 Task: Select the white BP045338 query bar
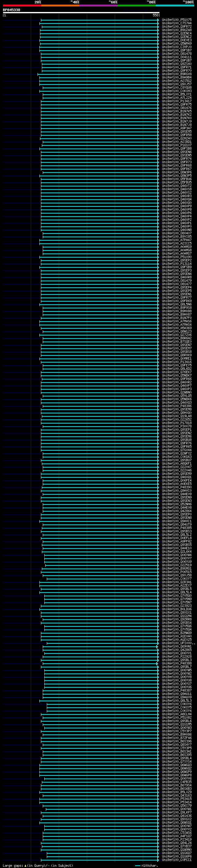coord(81,12)
